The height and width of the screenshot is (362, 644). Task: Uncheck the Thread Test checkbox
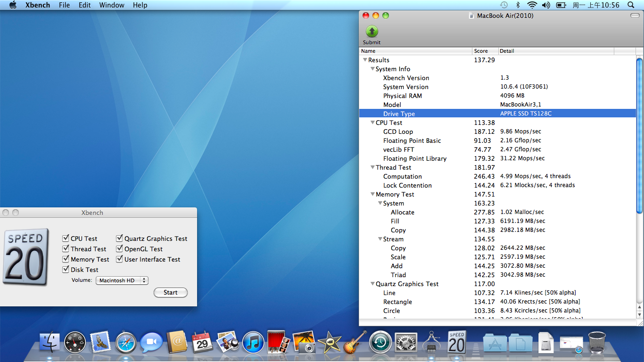[66, 249]
